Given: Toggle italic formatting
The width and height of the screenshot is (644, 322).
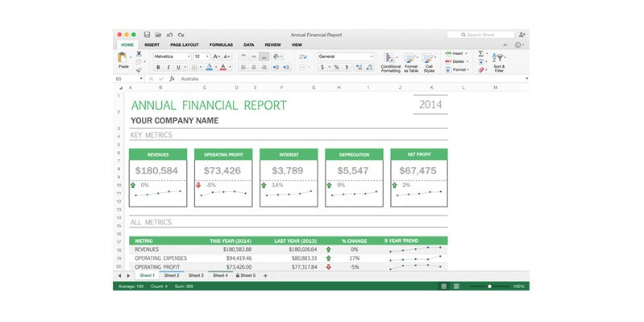Looking at the screenshot, I should [x=168, y=68].
